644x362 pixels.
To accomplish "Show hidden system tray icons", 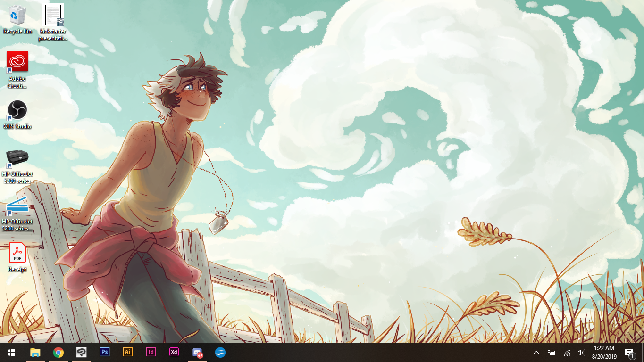I will coord(536,353).
